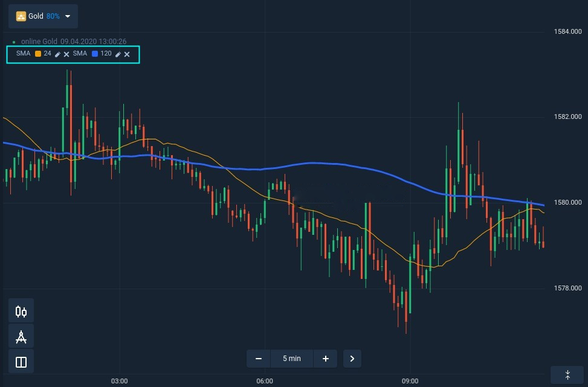Click the blue SMA 120 color swatch

[95, 54]
